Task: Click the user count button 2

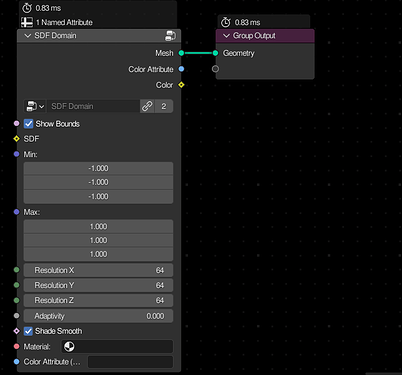Action: point(164,106)
